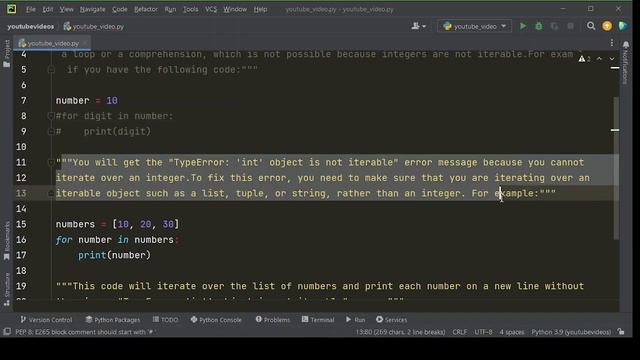Click line number 7 in gutter

24,101
